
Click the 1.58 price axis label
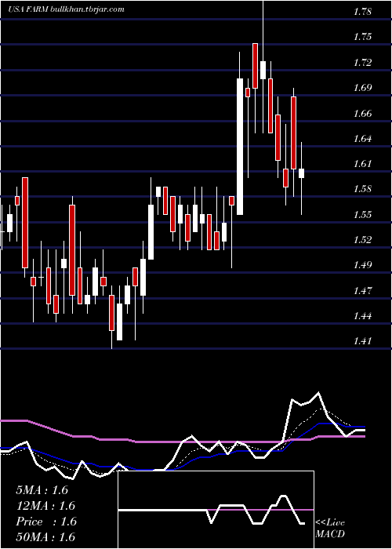[x=362, y=190]
